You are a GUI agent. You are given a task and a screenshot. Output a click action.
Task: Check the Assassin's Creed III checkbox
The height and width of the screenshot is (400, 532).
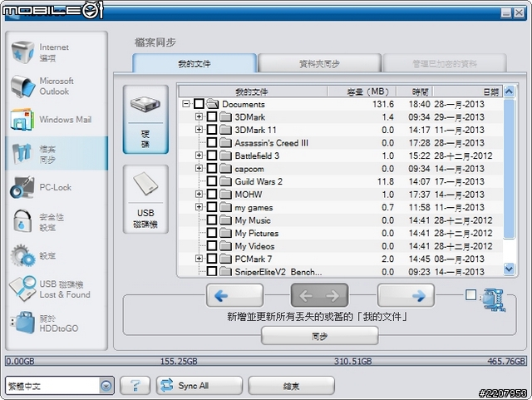212,142
